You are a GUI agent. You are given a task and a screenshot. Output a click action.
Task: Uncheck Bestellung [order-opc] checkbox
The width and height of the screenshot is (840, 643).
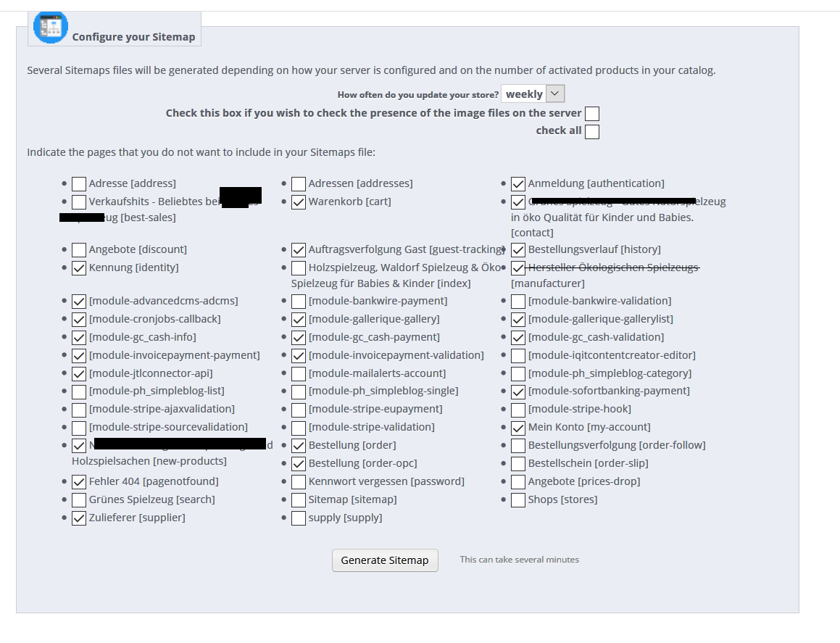299,464
